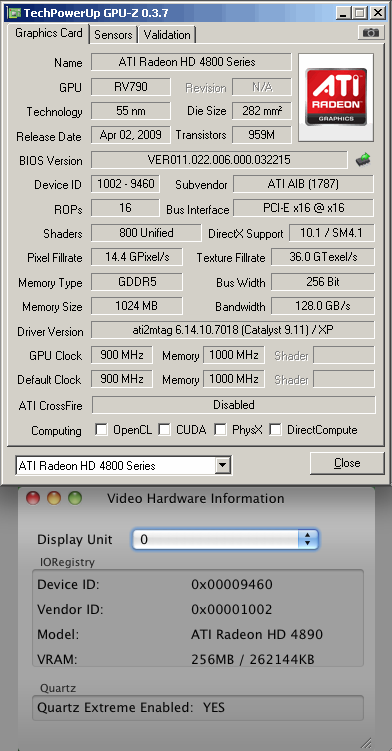Click the Revision value N/A

(262, 87)
